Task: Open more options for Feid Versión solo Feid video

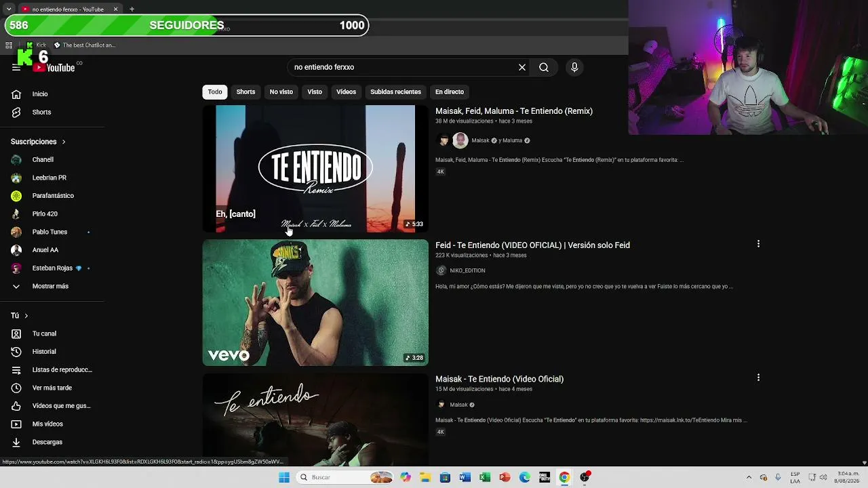Action: tap(758, 244)
